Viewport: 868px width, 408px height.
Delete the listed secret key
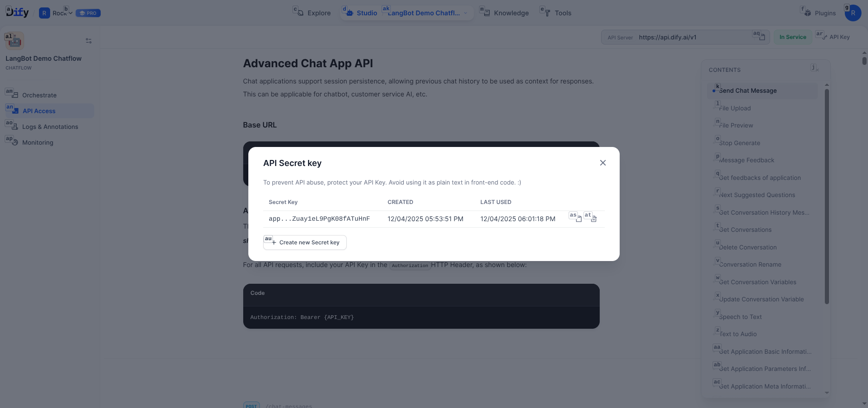(x=594, y=219)
